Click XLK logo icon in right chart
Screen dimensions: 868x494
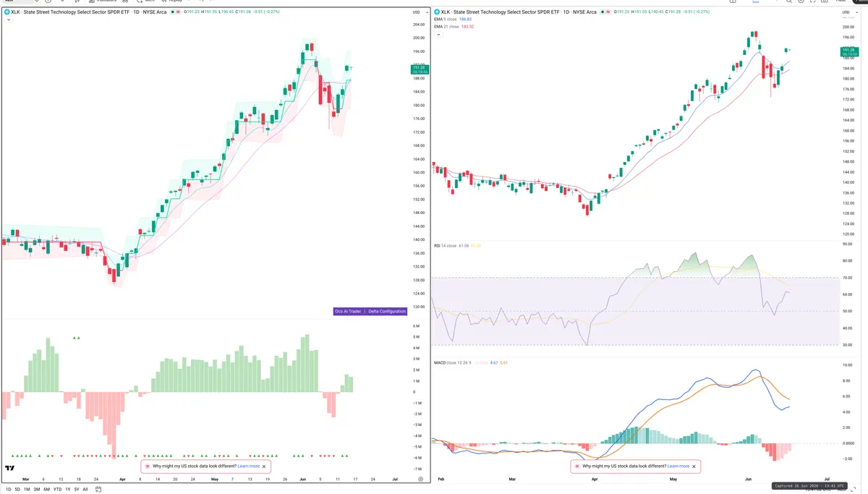(436, 12)
